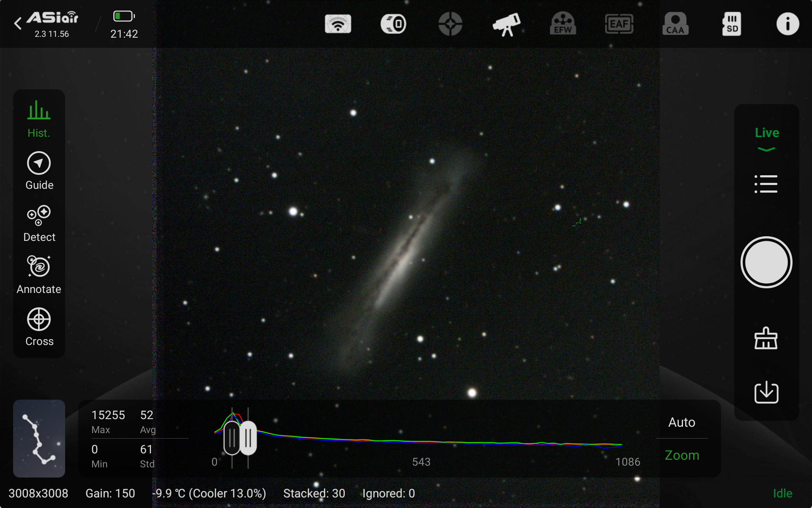This screenshot has height=508, width=812.
Task: Open the EAF focuser settings
Action: (x=619, y=24)
